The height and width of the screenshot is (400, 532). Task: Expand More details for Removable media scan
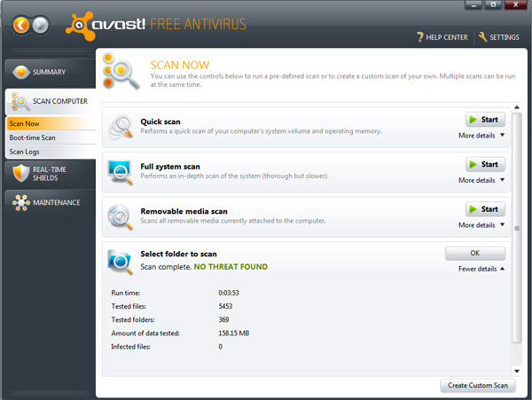click(481, 225)
